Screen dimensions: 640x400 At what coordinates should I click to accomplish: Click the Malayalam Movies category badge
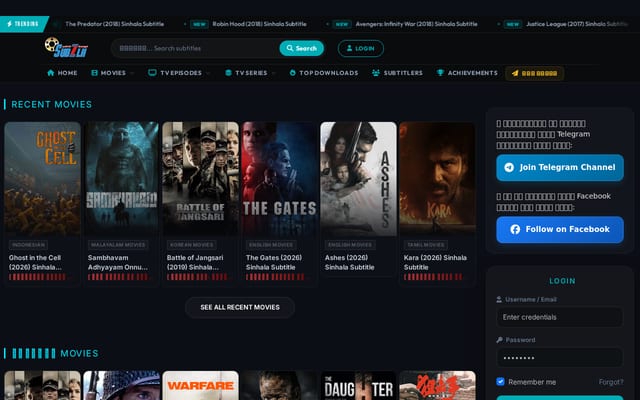click(x=118, y=245)
